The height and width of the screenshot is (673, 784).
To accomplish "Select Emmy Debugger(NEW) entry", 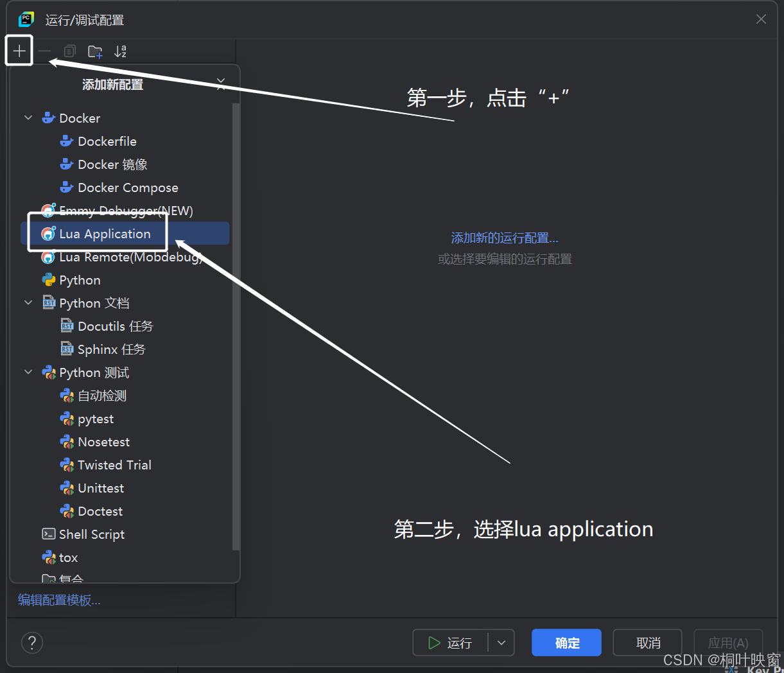I will pyautogui.click(x=125, y=211).
